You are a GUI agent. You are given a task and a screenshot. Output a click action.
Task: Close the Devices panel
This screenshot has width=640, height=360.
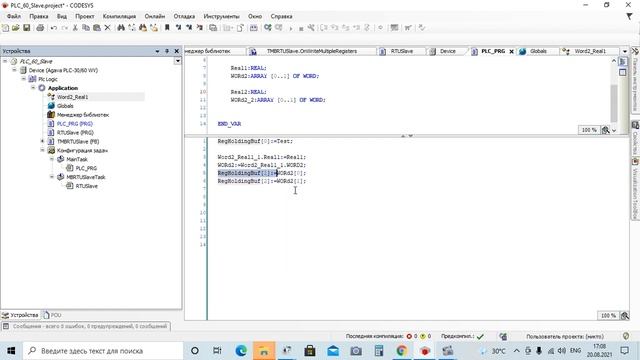pos(177,51)
